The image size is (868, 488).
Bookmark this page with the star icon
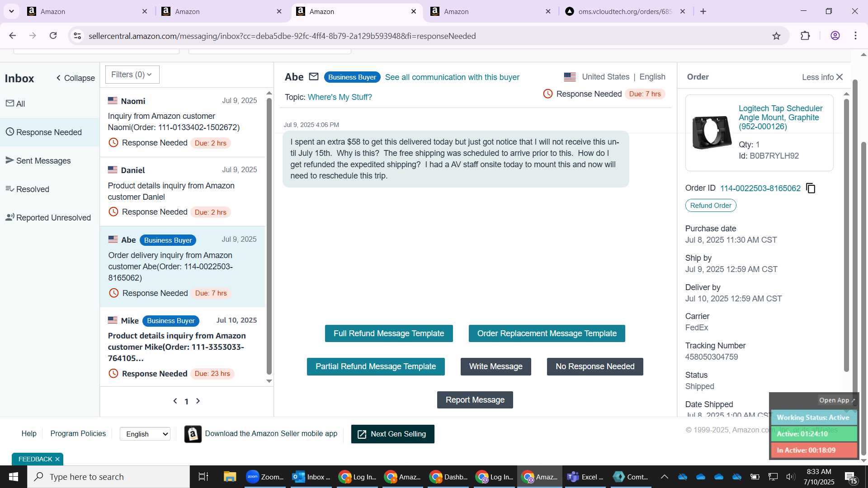tap(776, 36)
